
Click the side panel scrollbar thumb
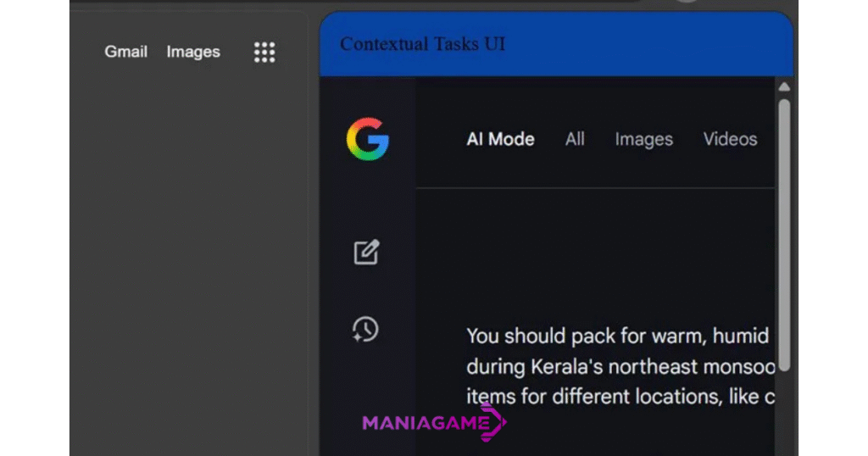[784, 233]
